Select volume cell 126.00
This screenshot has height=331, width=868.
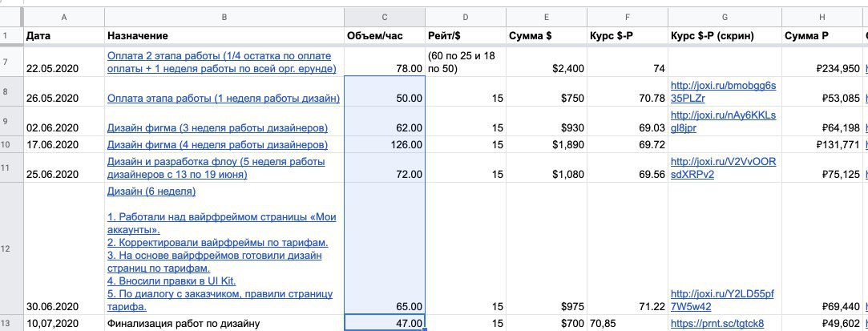pyautogui.click(x=385, y=145)
